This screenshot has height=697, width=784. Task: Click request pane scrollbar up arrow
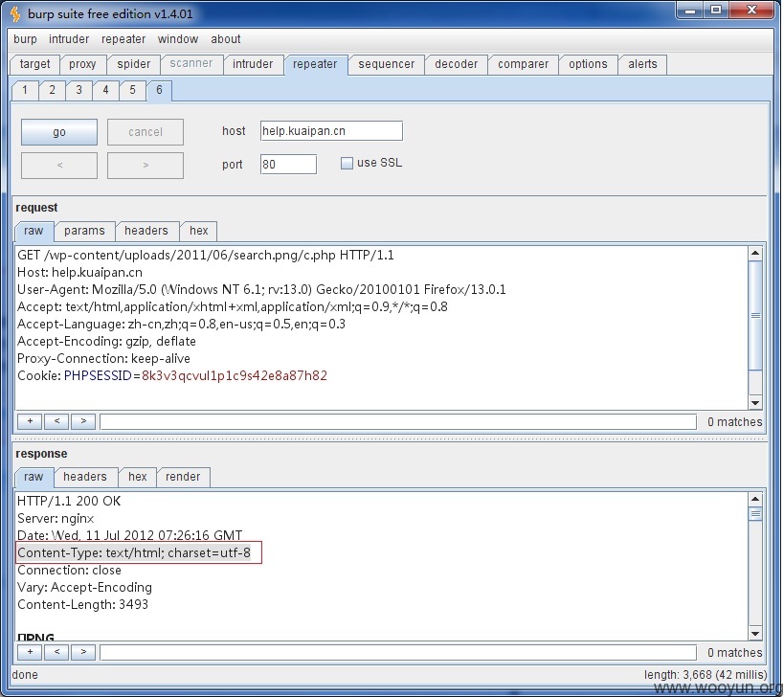point(755,253)
